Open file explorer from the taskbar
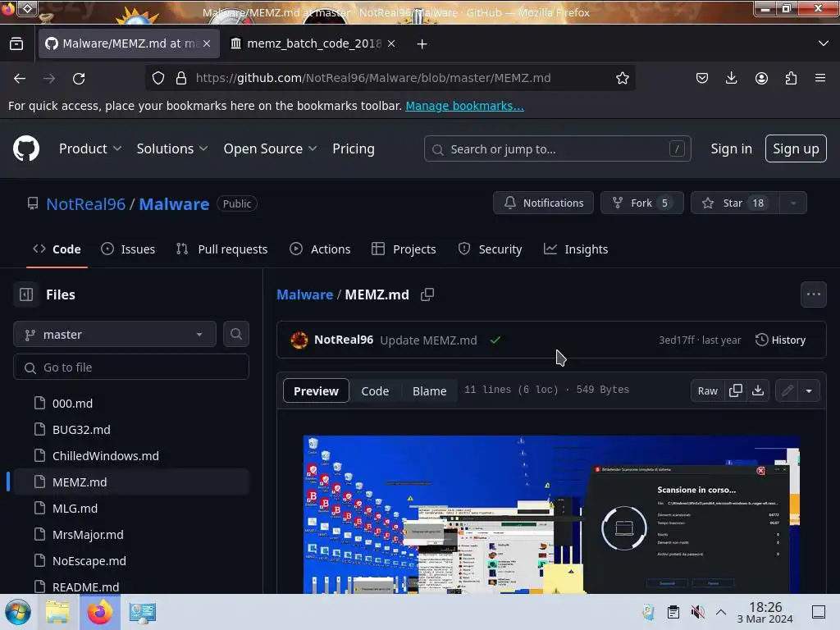The width and height of the screenshot is (840, 630). click(x=57, y=612)
